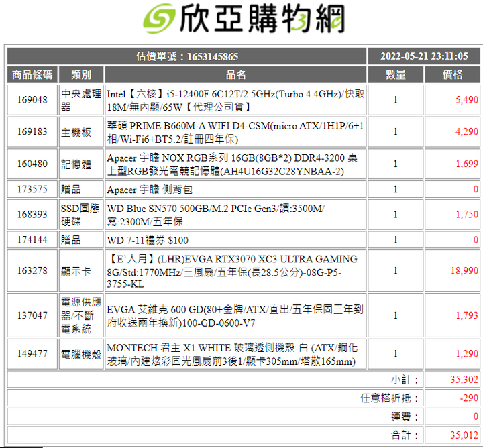Click the 電腦機殼 category cell

(81, 354)
